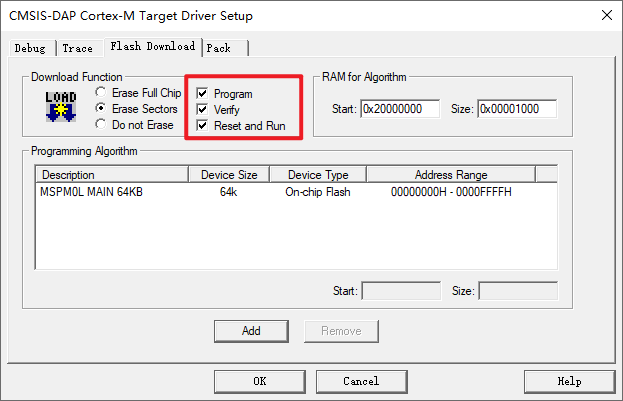The width and height of the screenshot is (623, 401).
Task: Click the RAM Start address field
Action: [400, 108]
